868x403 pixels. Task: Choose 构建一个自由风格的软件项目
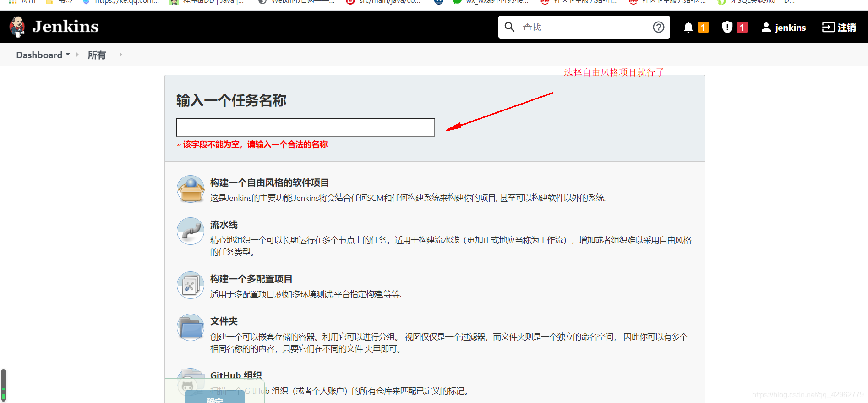click(x=270, y=182)
